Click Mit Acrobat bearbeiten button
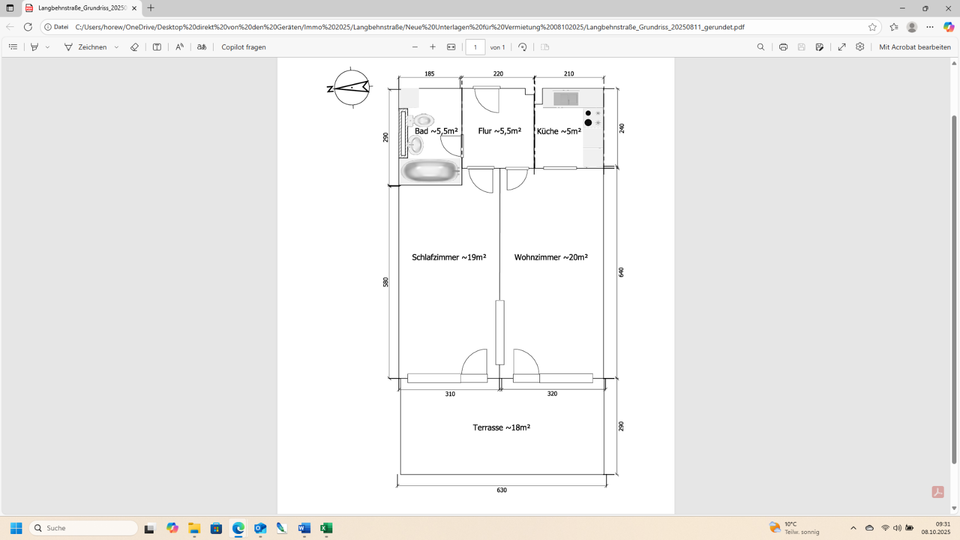 [x=914, y=47]
